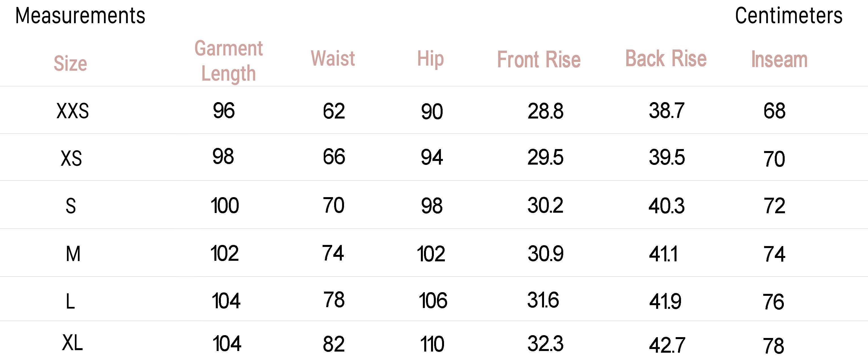Screen dimensions: 868x364
Task: Click the Hip column header
Action: point(430,59)
